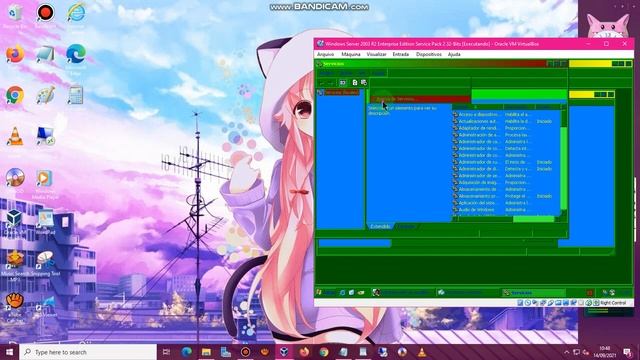
Task: Select the 'Acceso a dispositivo...' service row
Action: pos(506,114)
